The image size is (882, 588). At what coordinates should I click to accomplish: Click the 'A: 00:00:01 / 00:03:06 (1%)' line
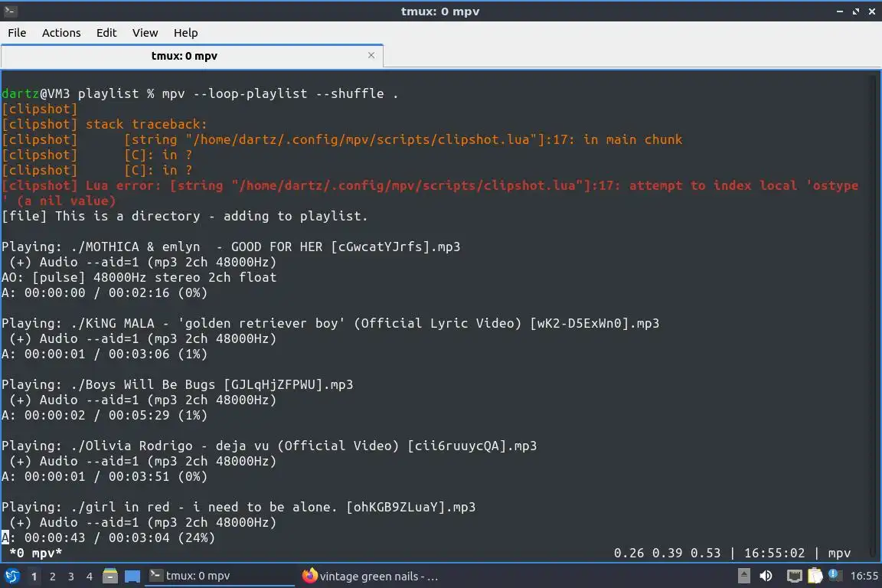click(x=105, y=354)
